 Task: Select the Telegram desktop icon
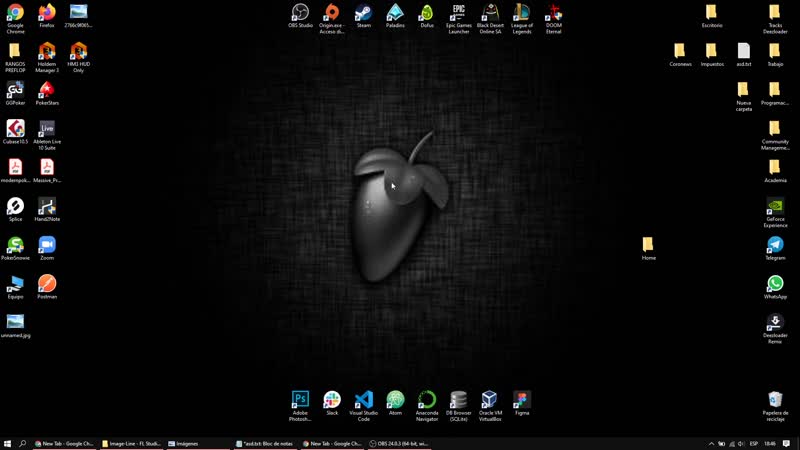(x=776, y=245)
